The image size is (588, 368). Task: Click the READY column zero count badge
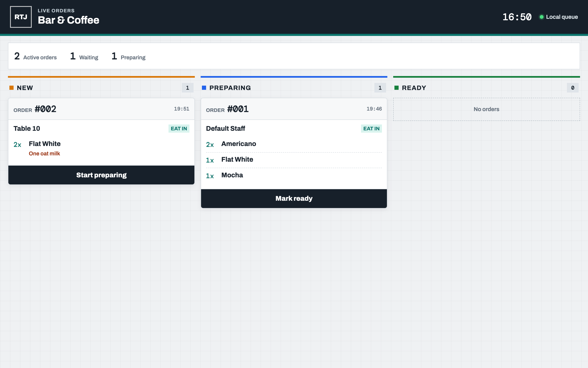[x=572, y=88]
